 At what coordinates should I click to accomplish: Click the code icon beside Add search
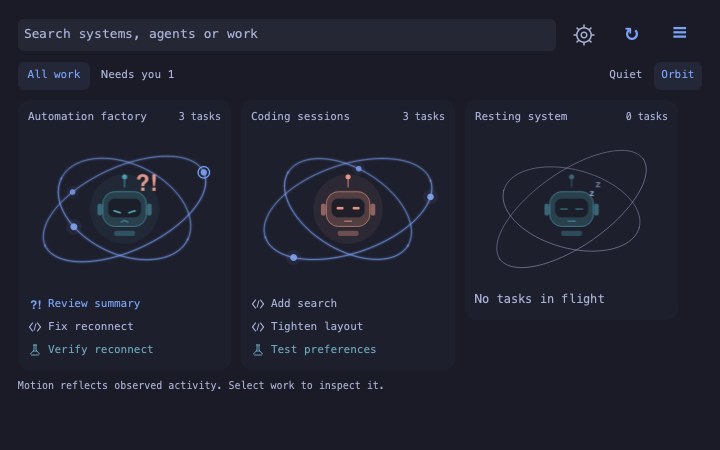pos(258,304)
